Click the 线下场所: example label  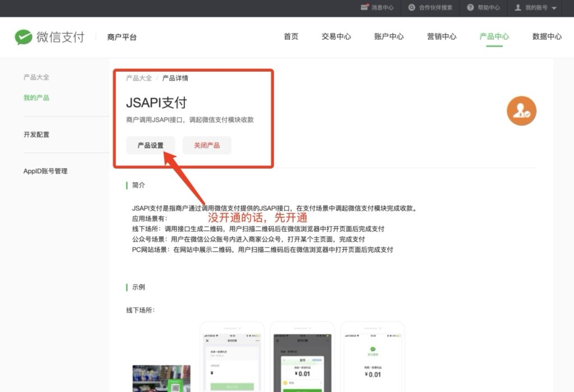[141, 310]
